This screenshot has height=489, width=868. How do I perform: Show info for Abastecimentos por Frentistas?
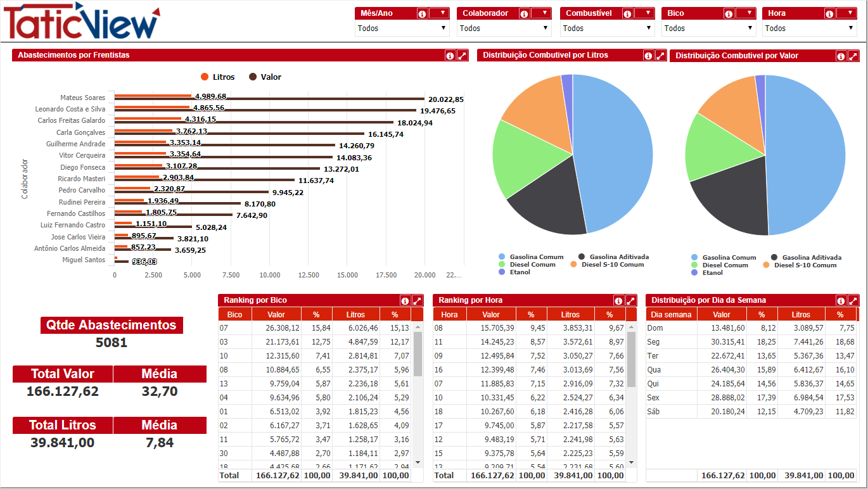[450, 56]
